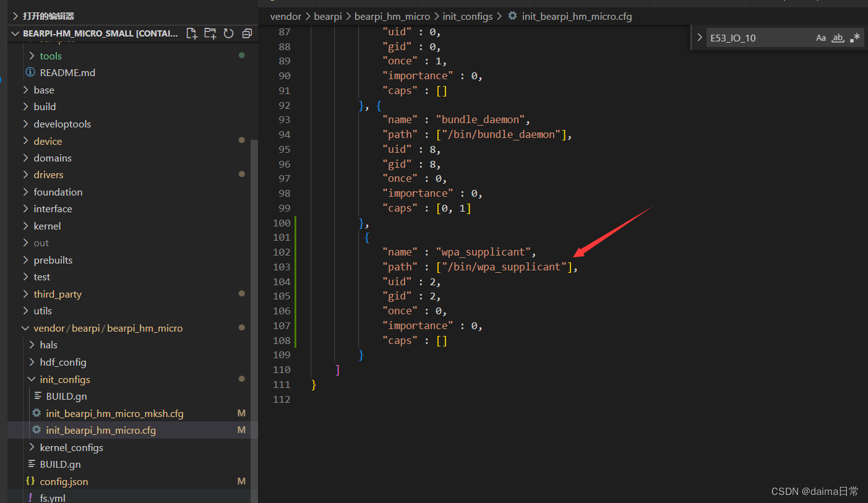Screen dimensions: 868x503
Task: Click the exclamation icon beside fs.yml
Action: [x=30, y=497]
